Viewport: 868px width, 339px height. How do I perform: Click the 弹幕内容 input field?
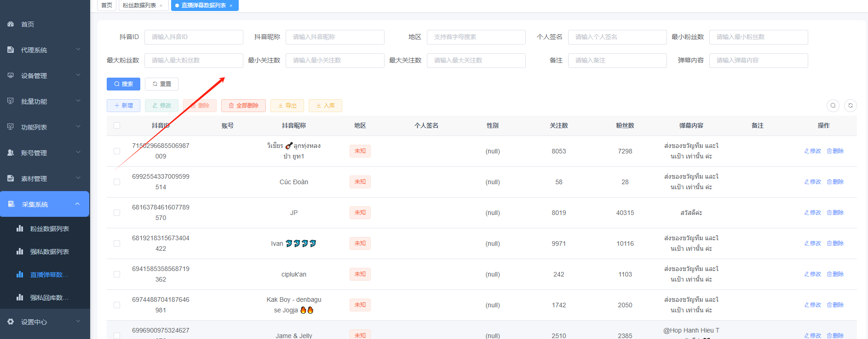[759, 61]
